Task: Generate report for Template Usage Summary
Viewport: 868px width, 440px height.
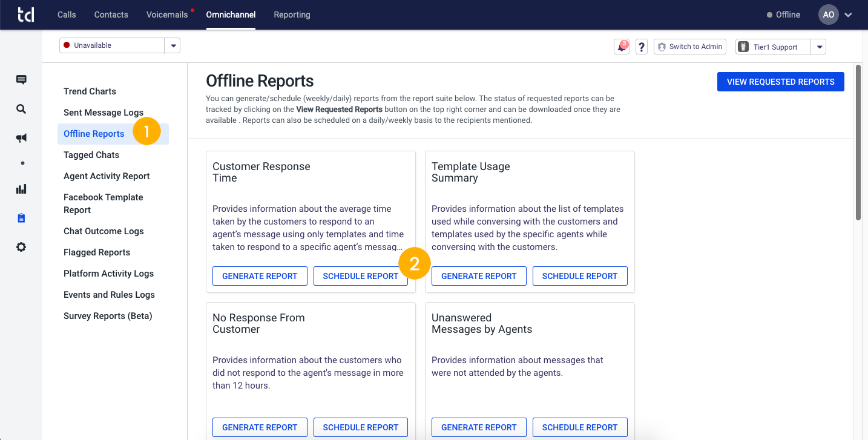Action: click(x=479, y=276)
